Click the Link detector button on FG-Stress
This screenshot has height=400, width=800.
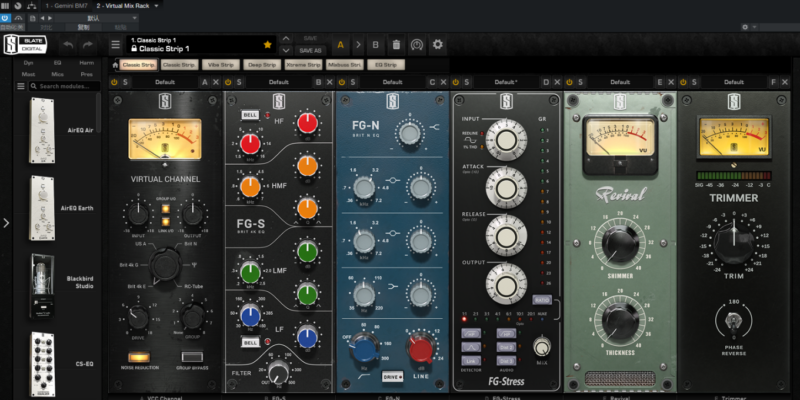point(471,360)
